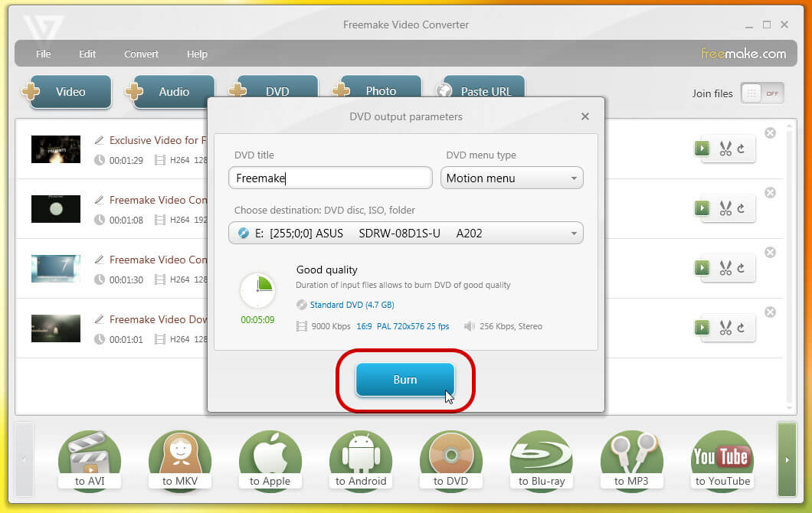Play the 00:01:01 video preview
The image size is (812, 513).
click(702, 327)
